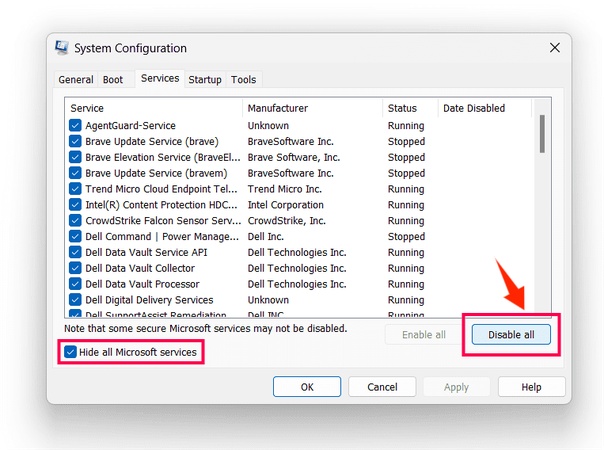604x450 pixels.
Task: Click the Apply button
Action: [x=456, y=386]
